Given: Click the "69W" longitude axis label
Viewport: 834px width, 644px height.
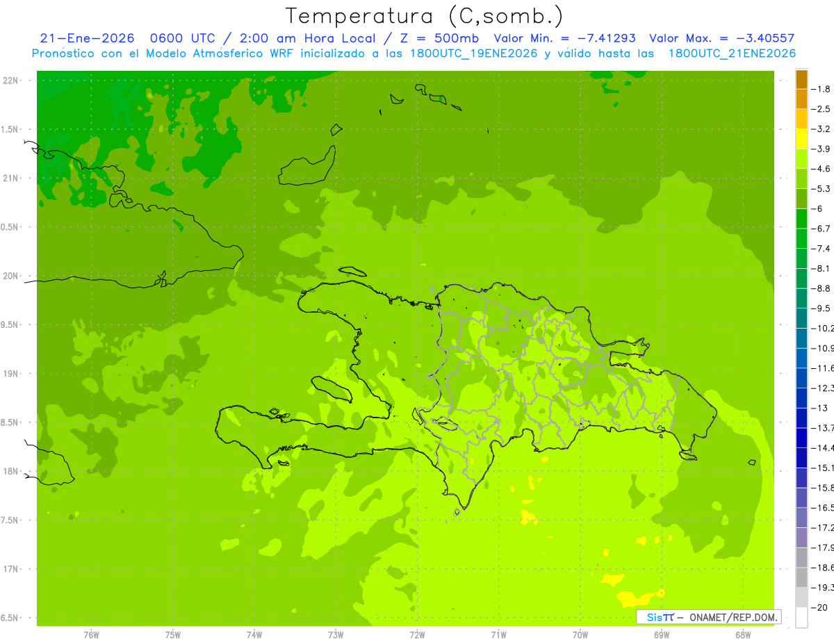Looking at the screenshot, I should [x=662, y=635].
